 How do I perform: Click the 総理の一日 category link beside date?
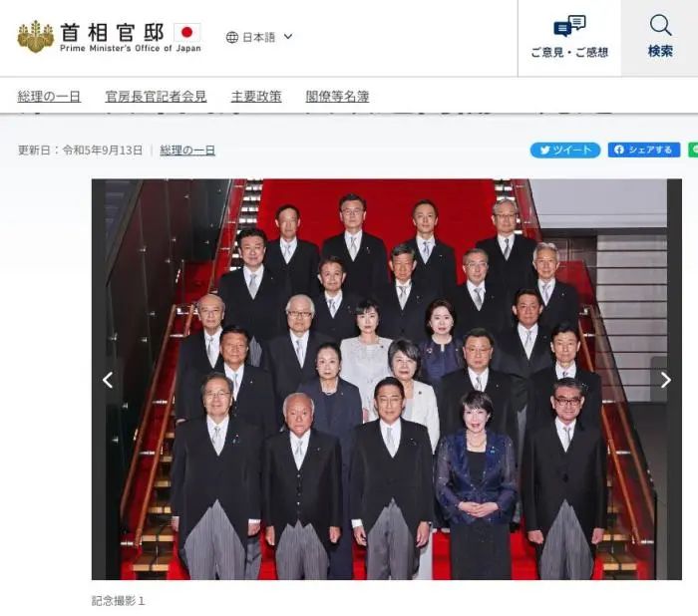[x=187, y=151]
